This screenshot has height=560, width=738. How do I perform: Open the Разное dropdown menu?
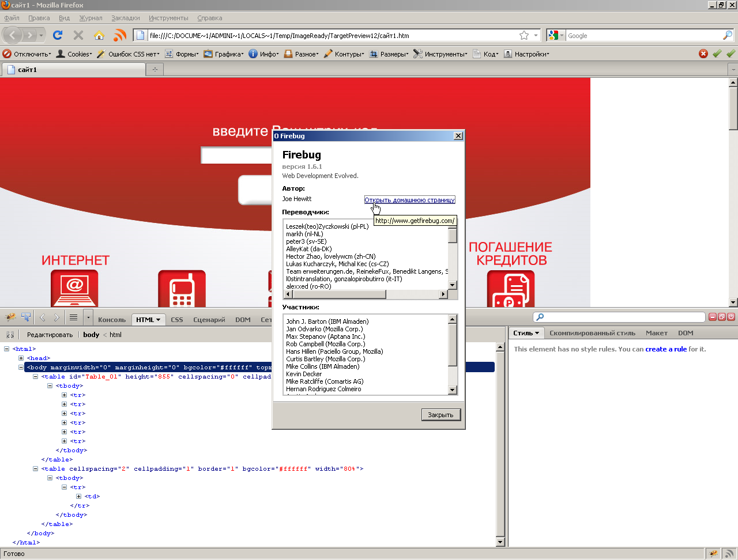tap(301, 54)
